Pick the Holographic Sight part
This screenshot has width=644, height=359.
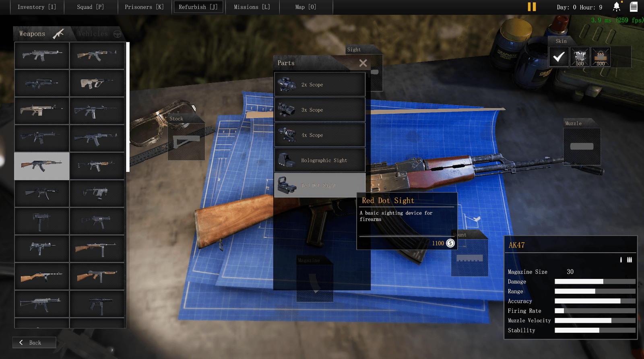[x=320, y=160]
